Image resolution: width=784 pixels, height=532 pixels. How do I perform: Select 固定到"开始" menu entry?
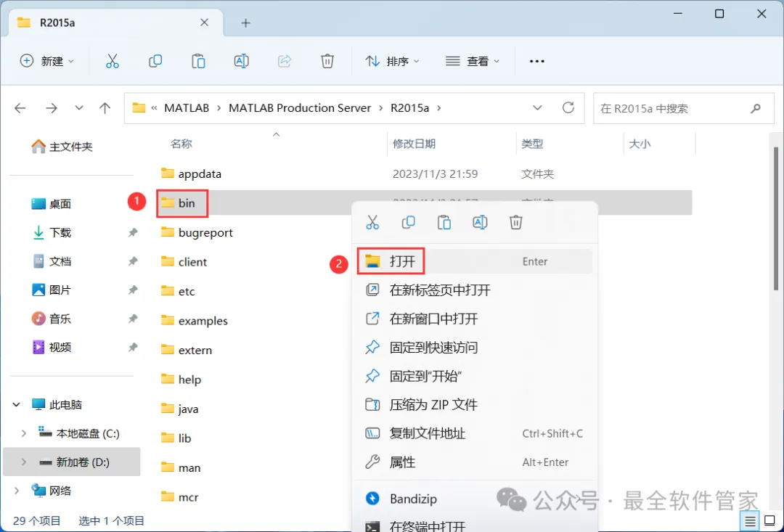click(x=475, y=376)
